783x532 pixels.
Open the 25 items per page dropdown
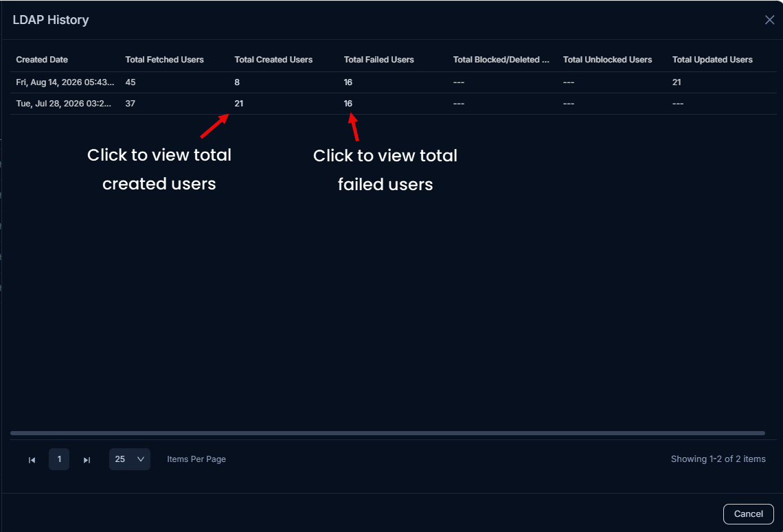[x=130, y=459]
